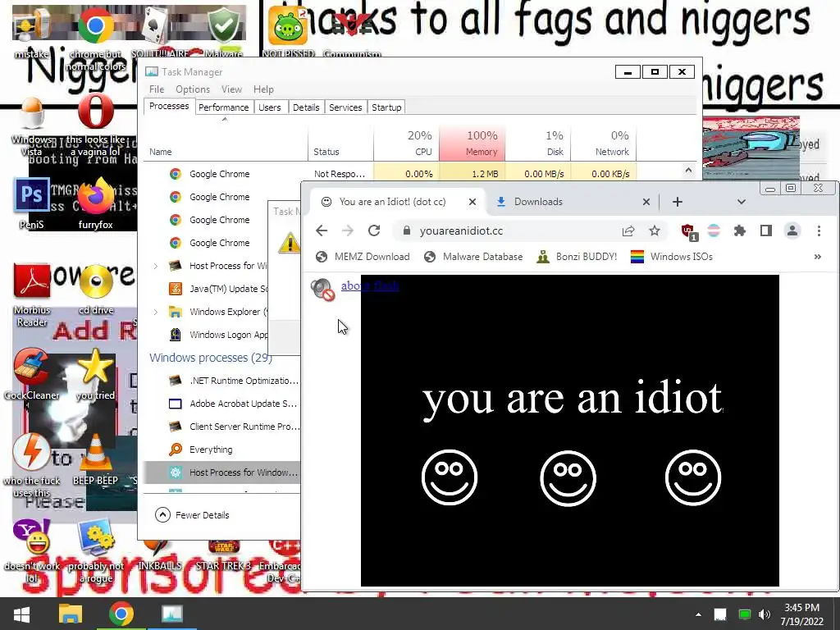Expand the Windows Explorer process row
The image size is (840, 630).
click(156, 312)
